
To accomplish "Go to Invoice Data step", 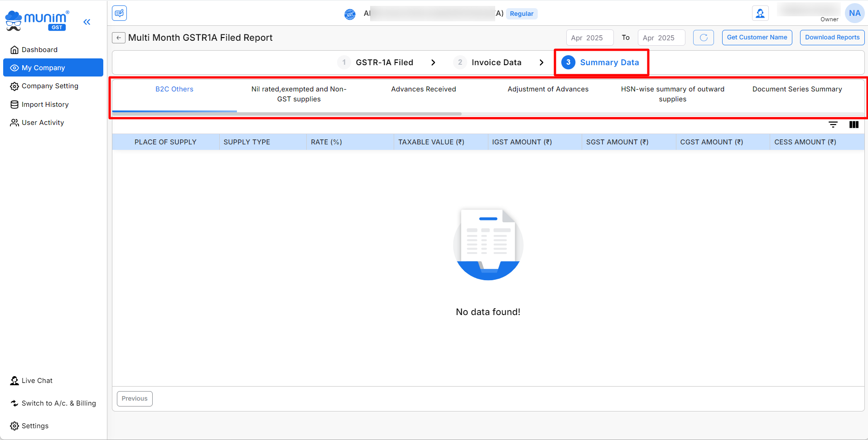I will [496, 62].
